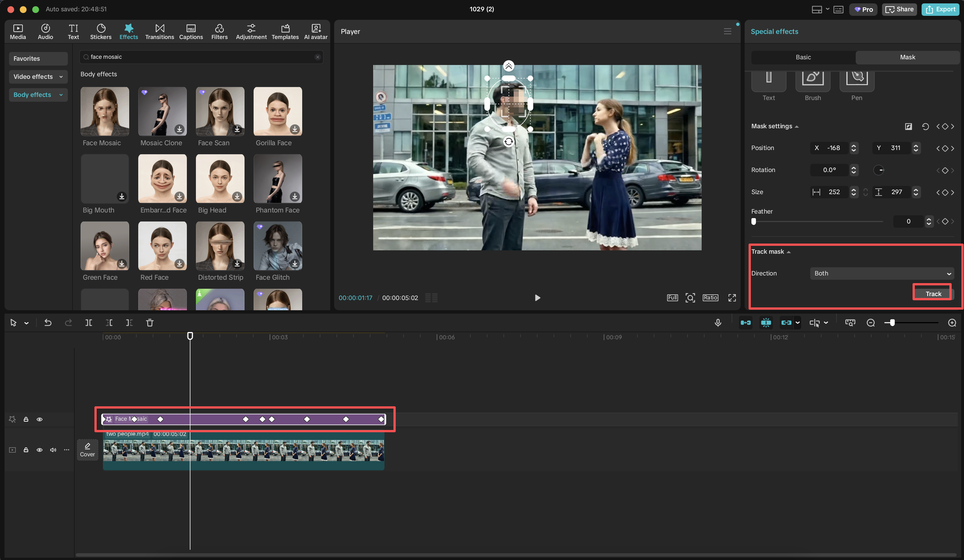964x560 pixels.
Task: Click the delete trash icon in timeline toolbar
Action: (x=150, y=323)
